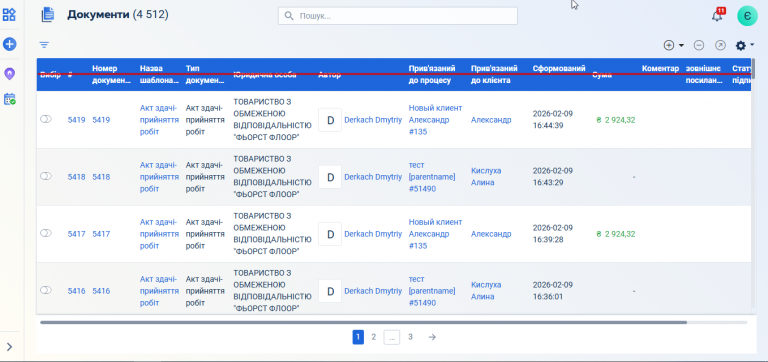The image size is (768, 362).
Task: Open dropdown arrow next to circled plus
Action: coord(681,46)
